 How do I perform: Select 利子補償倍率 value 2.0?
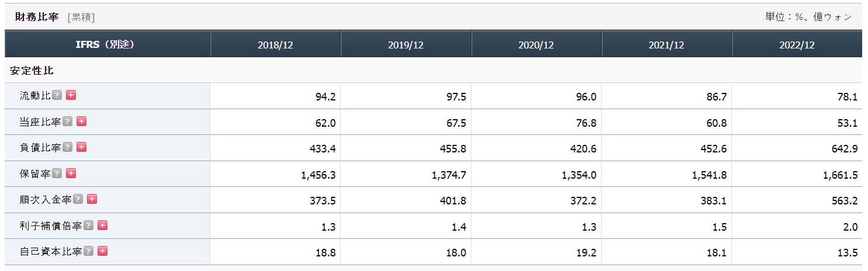(850, 227)
